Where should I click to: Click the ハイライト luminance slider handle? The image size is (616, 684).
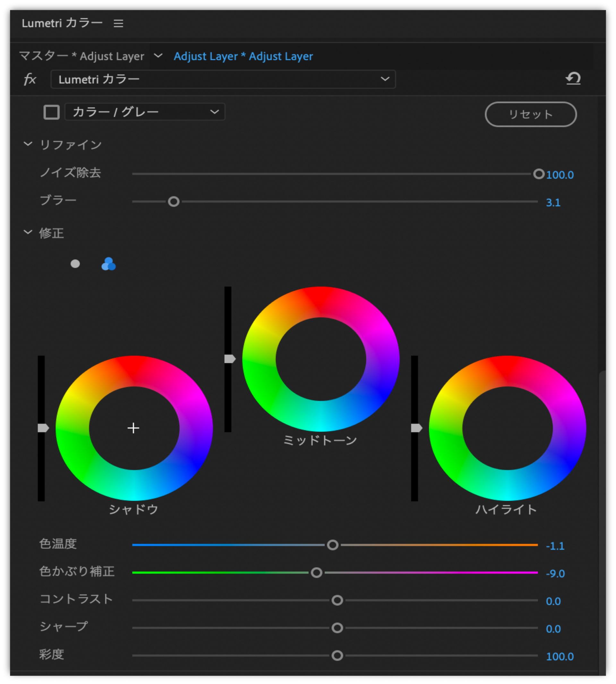point(416,428)
